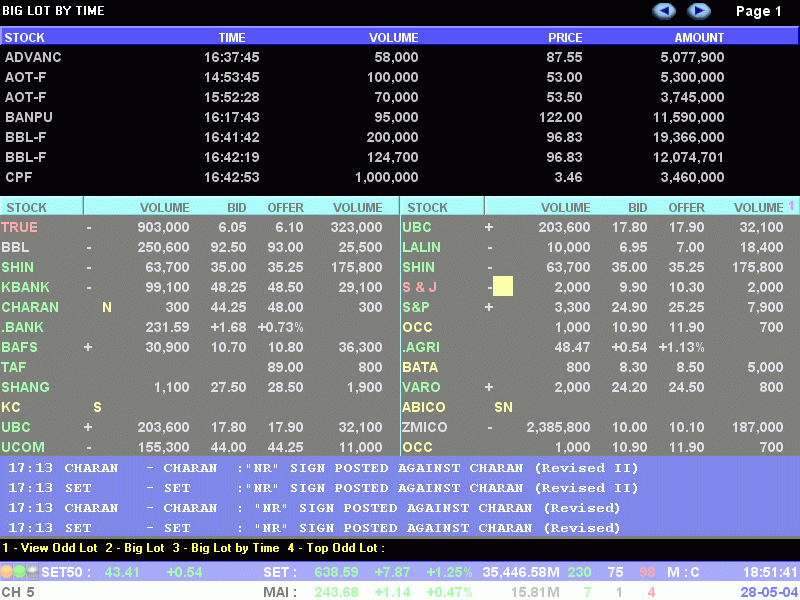Select the BBL-F row timed 16:42:19
Viewport: 800px width, 600px height.
point(400,157)
